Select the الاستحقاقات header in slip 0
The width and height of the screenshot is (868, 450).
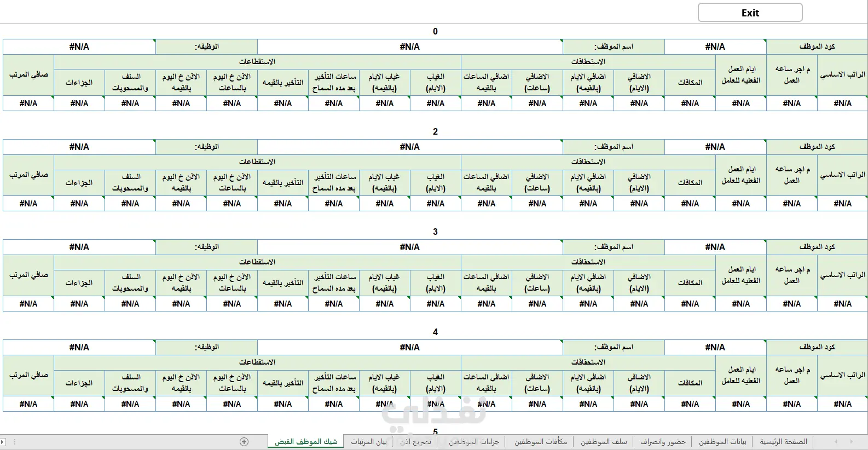click(588, 62)
